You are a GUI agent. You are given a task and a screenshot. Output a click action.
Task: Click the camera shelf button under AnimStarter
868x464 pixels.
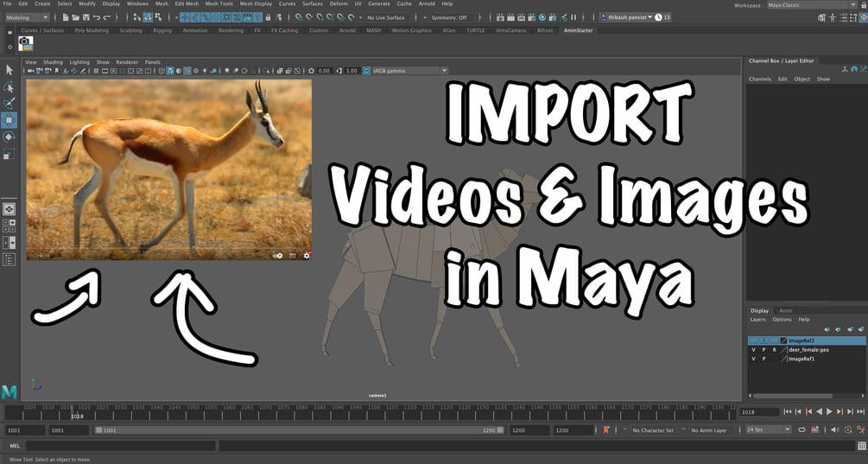(x=25, y=43)
